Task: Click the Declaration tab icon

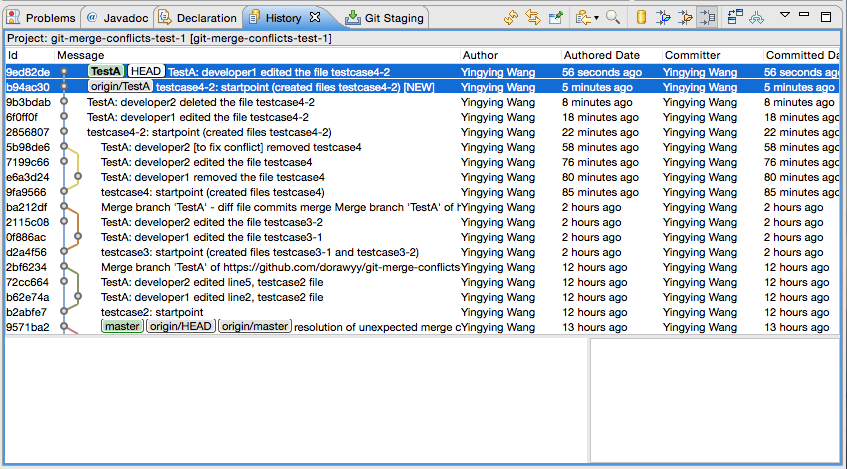Action: pos(164,17)
